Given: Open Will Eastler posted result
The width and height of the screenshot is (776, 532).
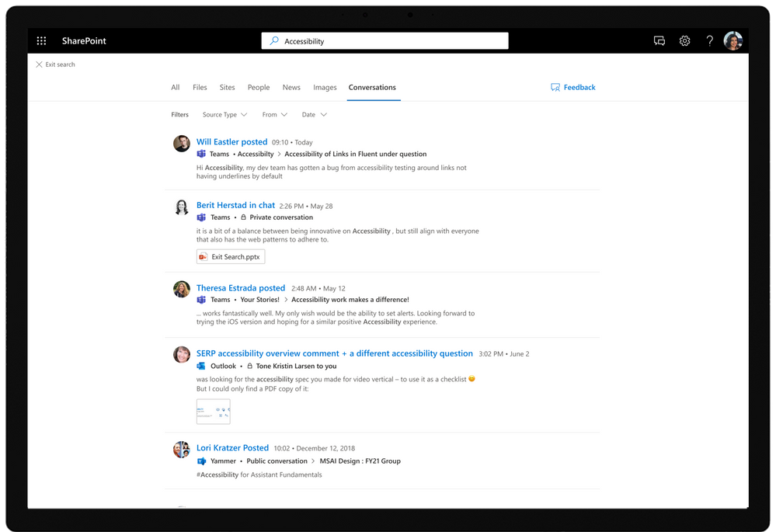Looking at the screenshot, I should click(231, 142).
